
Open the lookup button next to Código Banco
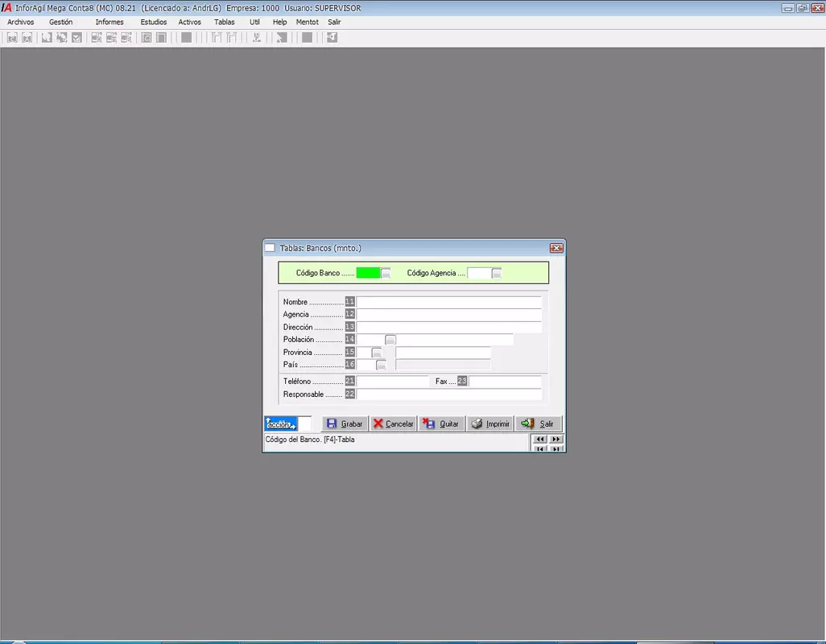(x=386, y=273)
